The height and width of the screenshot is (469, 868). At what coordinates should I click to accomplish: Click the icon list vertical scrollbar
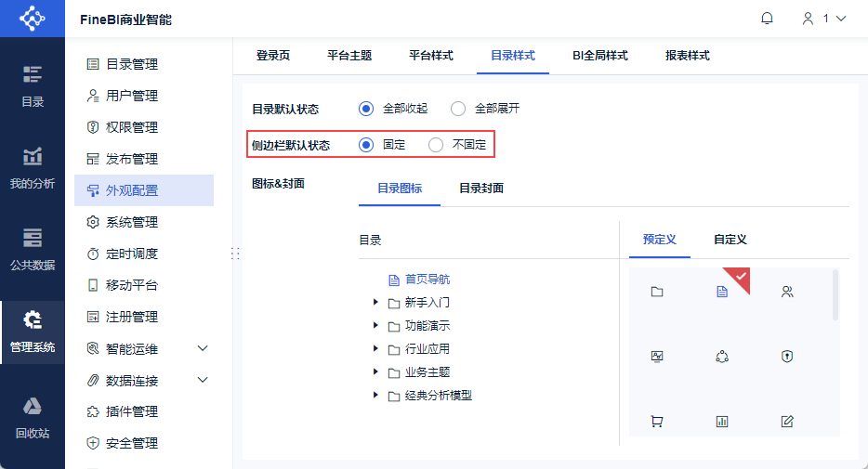(835, 294)
